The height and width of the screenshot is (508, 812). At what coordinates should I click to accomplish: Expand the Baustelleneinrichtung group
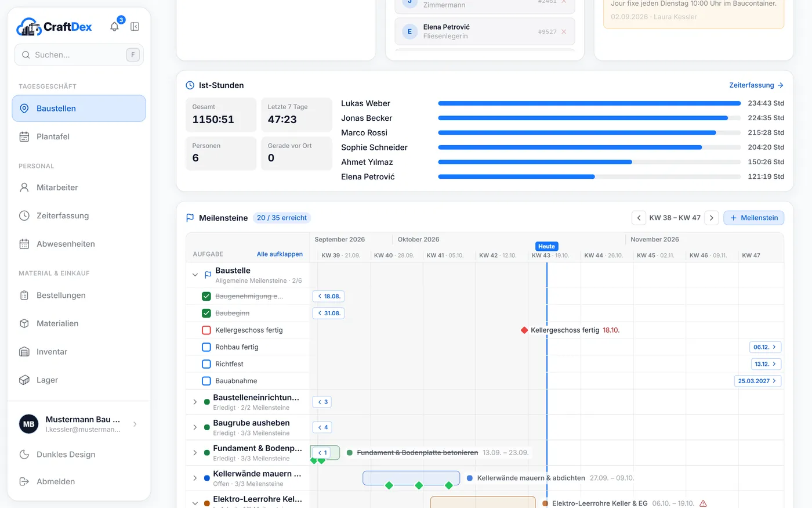pyautogui.click(x=195, y=402)
